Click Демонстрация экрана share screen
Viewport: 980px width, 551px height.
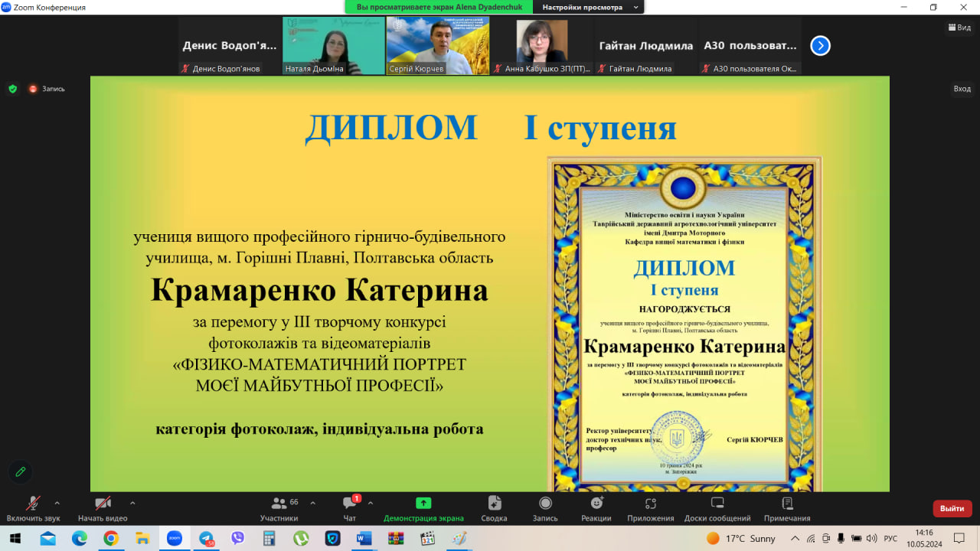click(423, 509)
